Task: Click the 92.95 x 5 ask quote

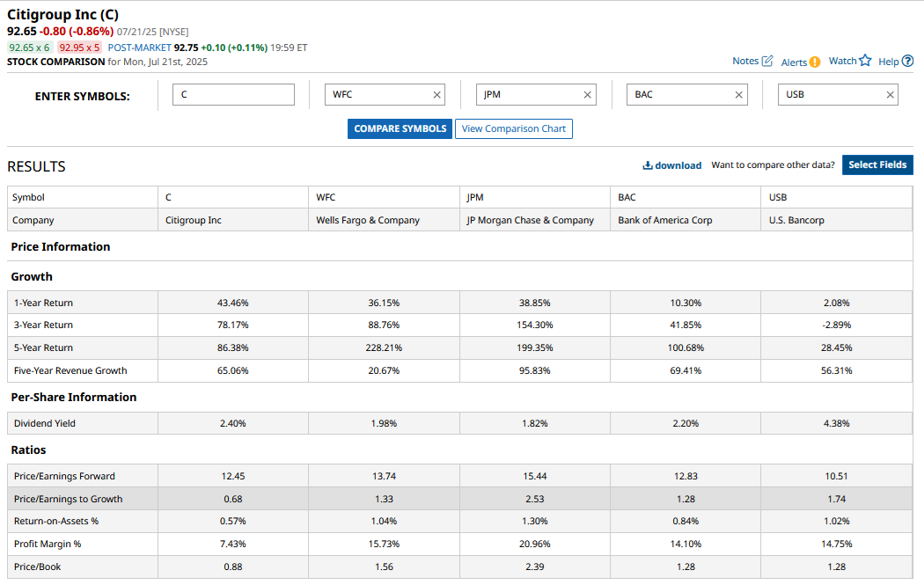Action: point(79,48)
